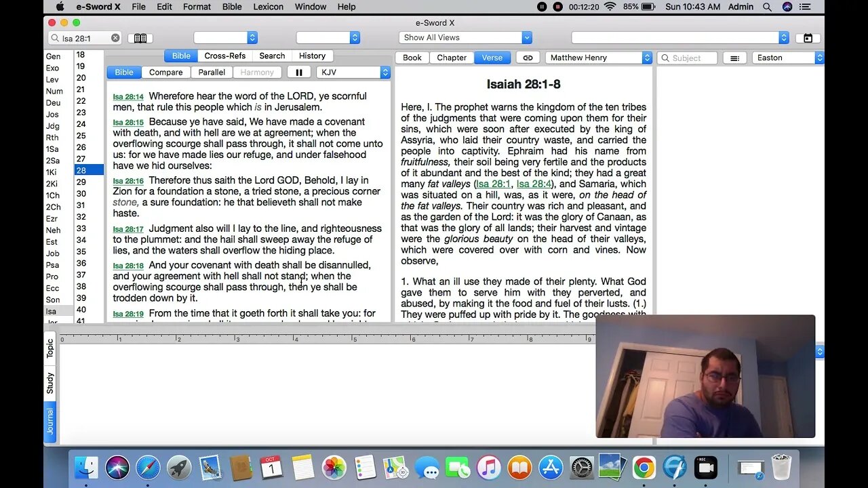Open the App Store in the dock

(551, 468)
